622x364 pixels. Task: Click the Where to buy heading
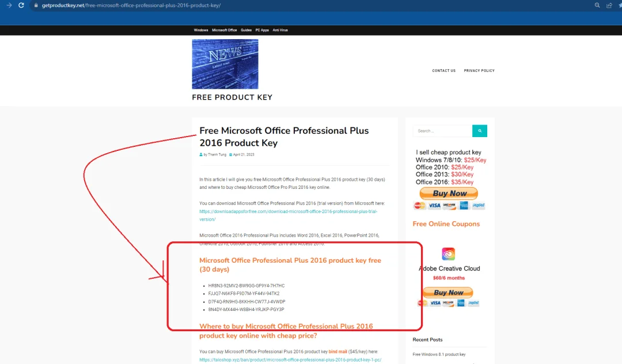[286, 331]
